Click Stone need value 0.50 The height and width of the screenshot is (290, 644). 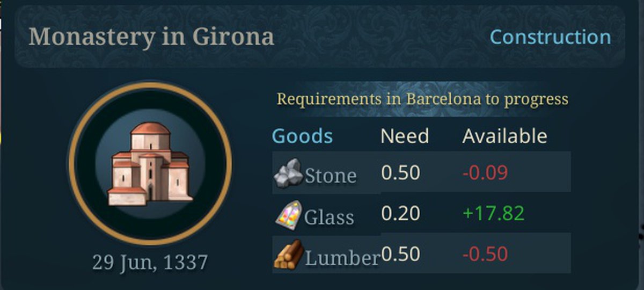(400, 172)
